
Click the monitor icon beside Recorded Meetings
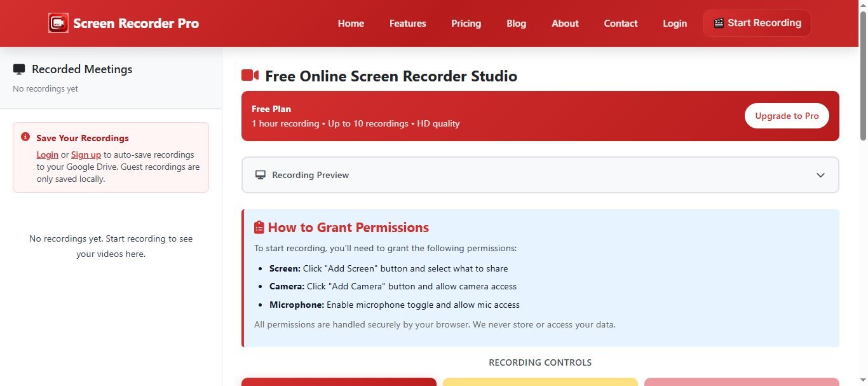(x=19, y=69)
